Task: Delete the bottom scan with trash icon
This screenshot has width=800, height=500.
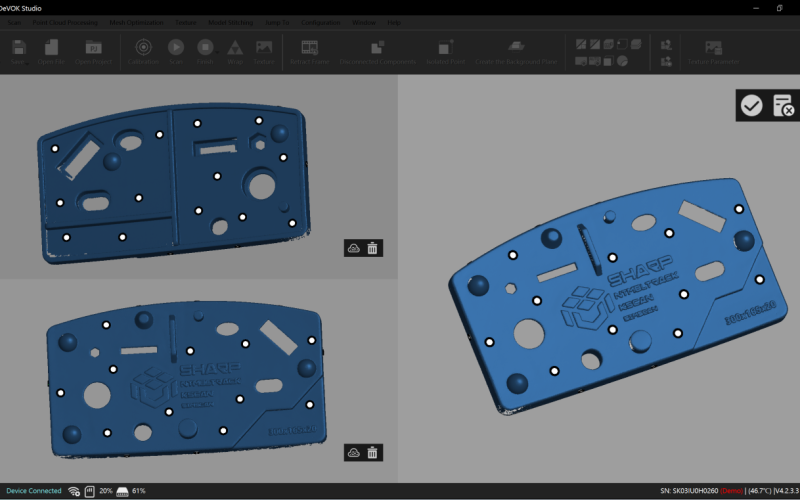Action: pos(373,453)
